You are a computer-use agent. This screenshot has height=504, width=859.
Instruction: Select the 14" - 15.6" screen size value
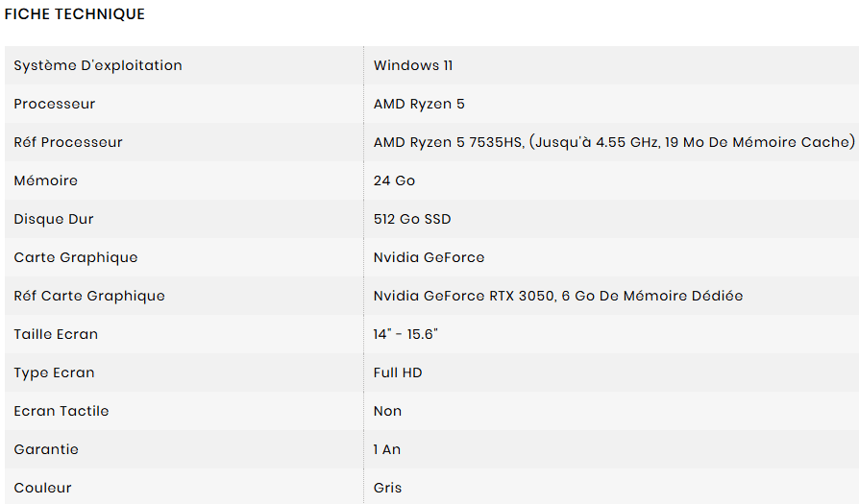pos(405,334)
